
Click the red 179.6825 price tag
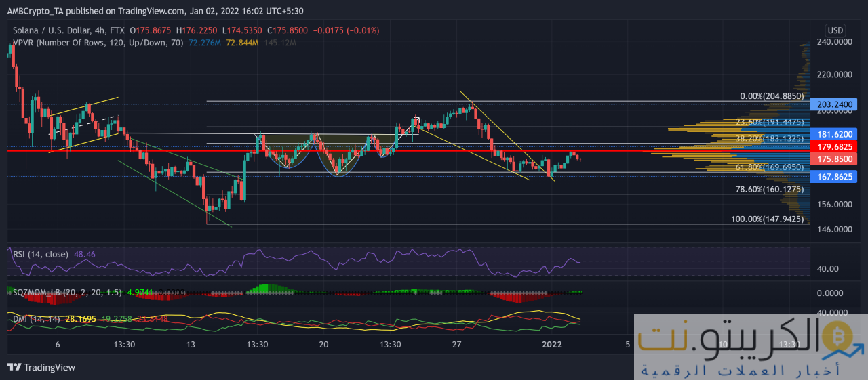(834, 147)
